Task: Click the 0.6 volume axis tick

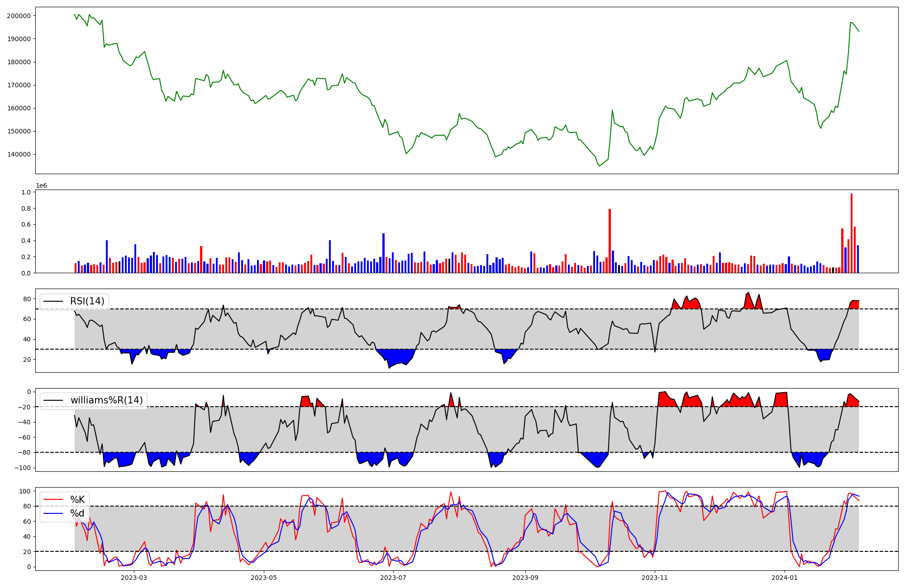Action: point(26,224)
